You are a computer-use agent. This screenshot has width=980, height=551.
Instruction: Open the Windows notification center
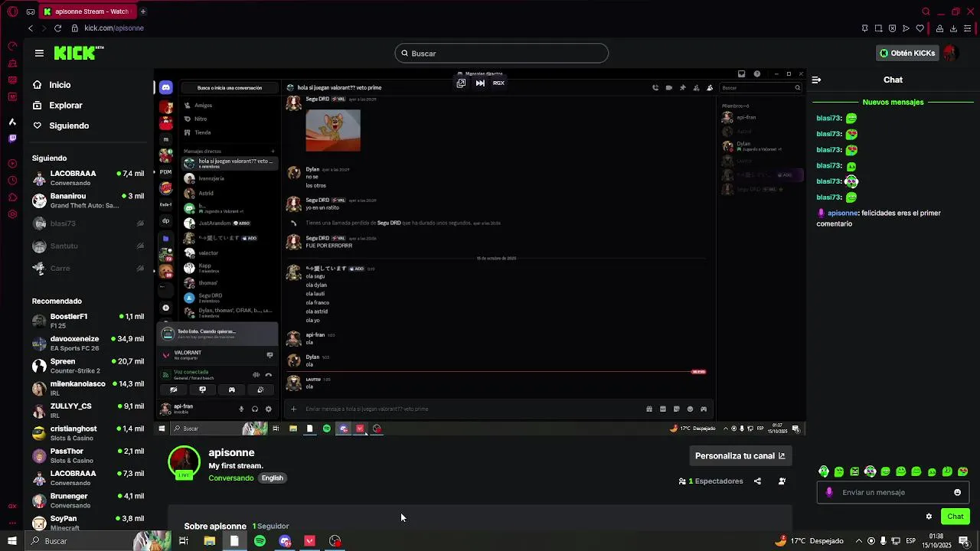coord(964,541)
